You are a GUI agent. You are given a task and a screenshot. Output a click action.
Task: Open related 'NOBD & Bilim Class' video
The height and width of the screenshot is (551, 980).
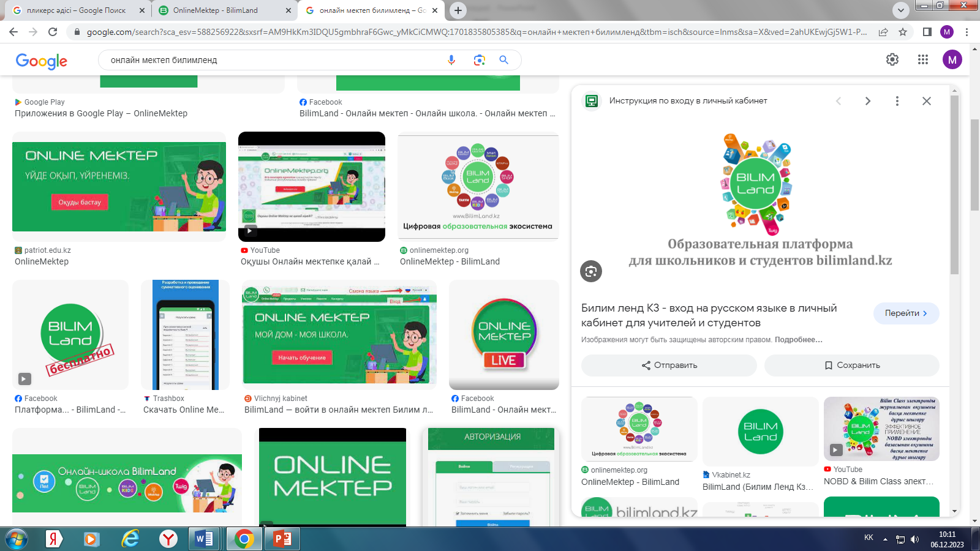click(x=881, y=429)
